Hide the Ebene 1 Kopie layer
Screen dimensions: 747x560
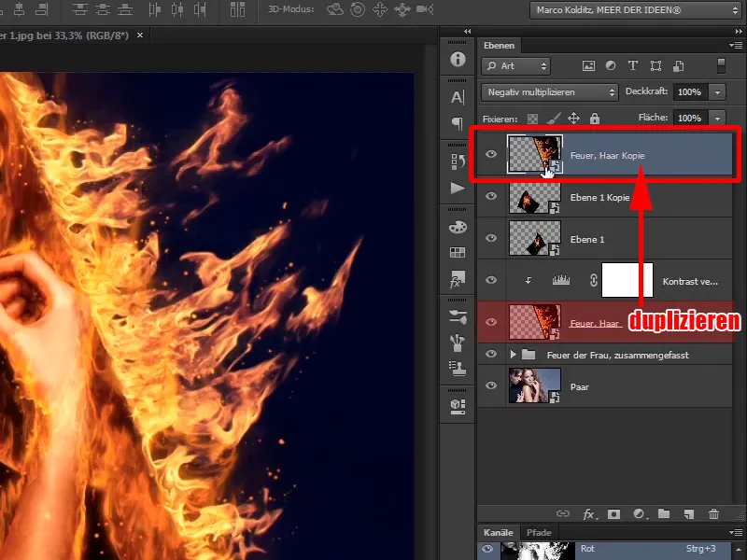click(x=491, y=196)
